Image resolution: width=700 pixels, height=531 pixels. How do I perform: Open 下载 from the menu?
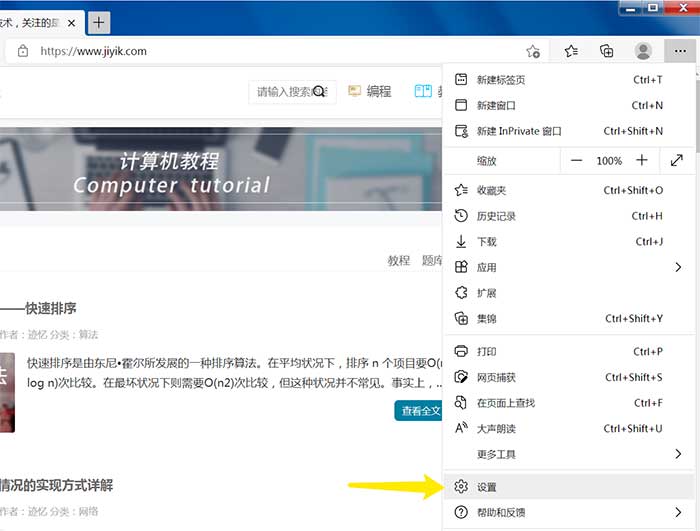569,242
